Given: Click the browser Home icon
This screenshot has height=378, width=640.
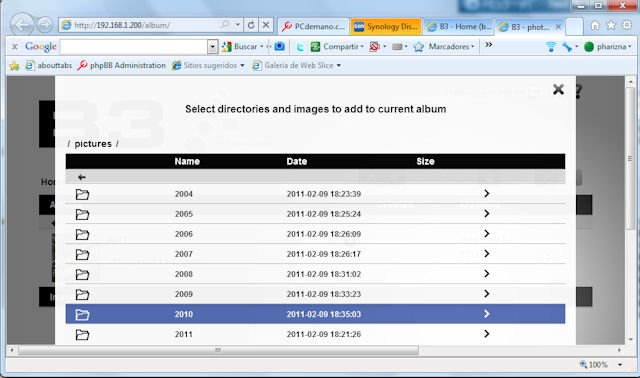Looking at the screenshot, I should click(595, 25).
